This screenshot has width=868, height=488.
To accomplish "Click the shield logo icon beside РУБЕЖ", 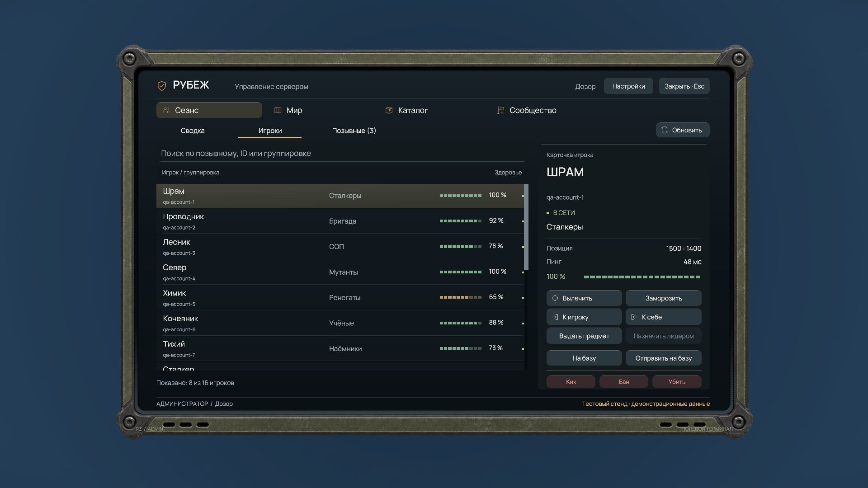I will point(161,85).
